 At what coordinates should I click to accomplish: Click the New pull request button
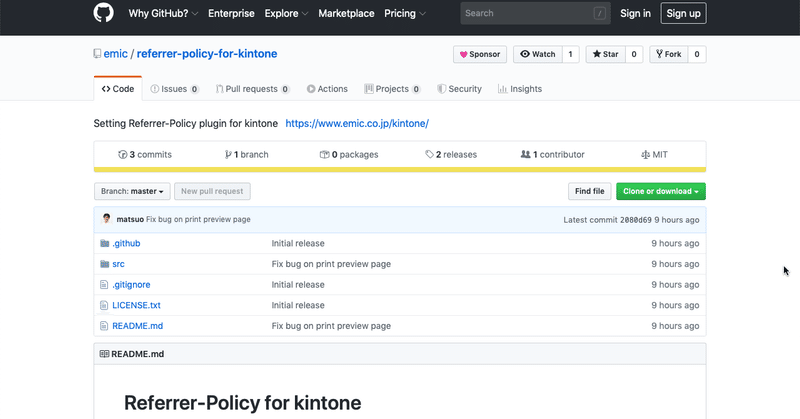click(x=212, y=191)
